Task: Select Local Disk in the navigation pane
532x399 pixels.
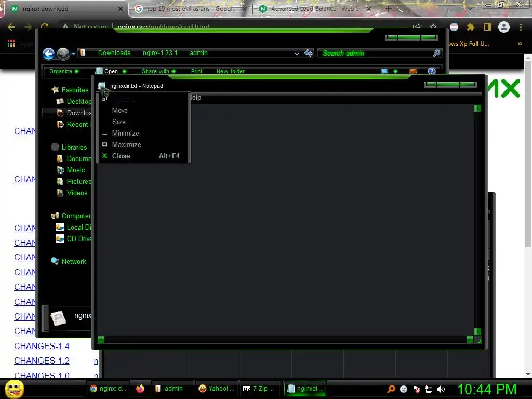Action: click(x=74, y=228)
